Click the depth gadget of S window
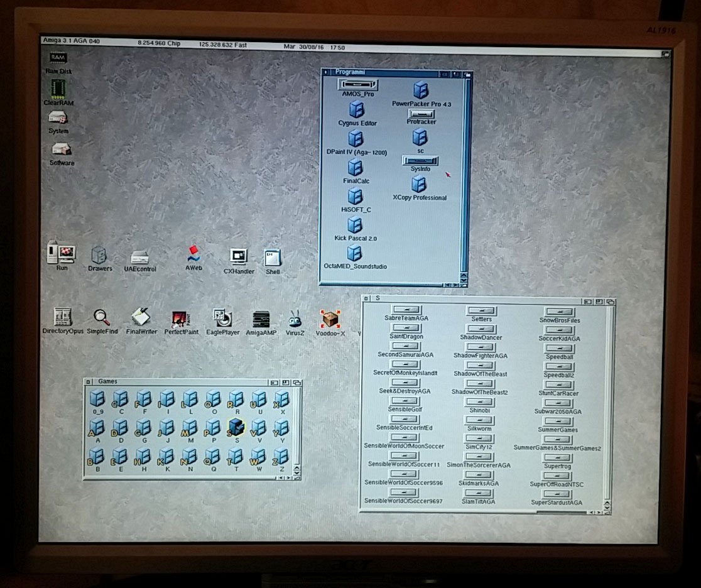This screenshot has width=701, height=588. coord(611,302)
